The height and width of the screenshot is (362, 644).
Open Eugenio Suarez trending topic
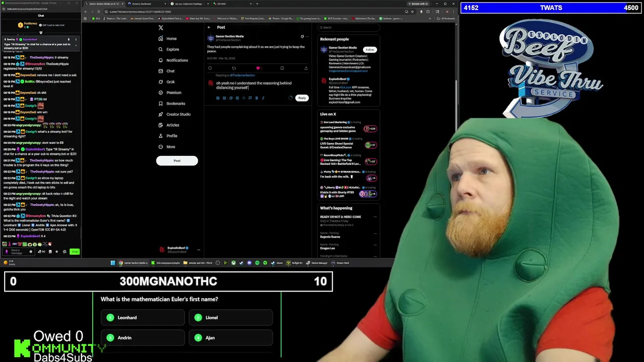click(330, 237)
